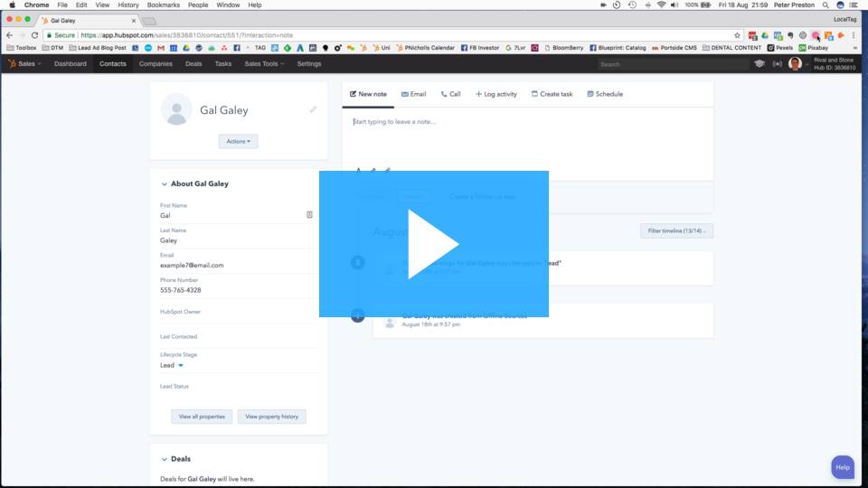Open the HubSpot Academy graduation cap icon

(759, 63)
